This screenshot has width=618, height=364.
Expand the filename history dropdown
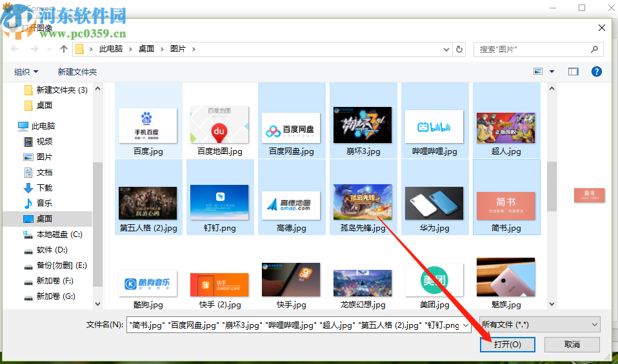pos(466,325)
